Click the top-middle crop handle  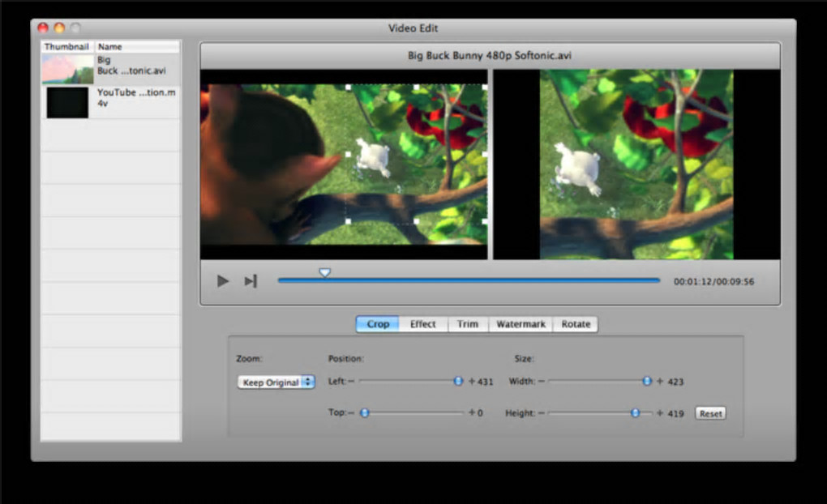click(x=417, y=88)
